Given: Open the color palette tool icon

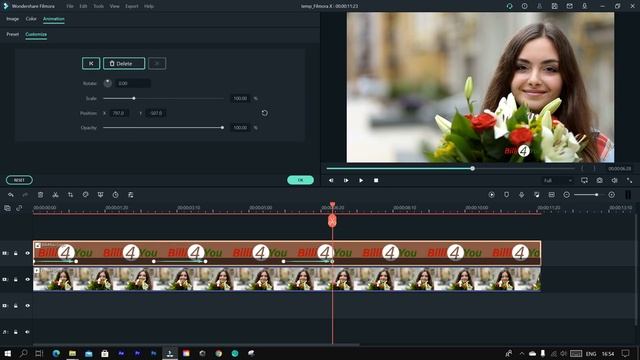Looking at the screenshot, I should pyautogui.click(x=85, y=195).
